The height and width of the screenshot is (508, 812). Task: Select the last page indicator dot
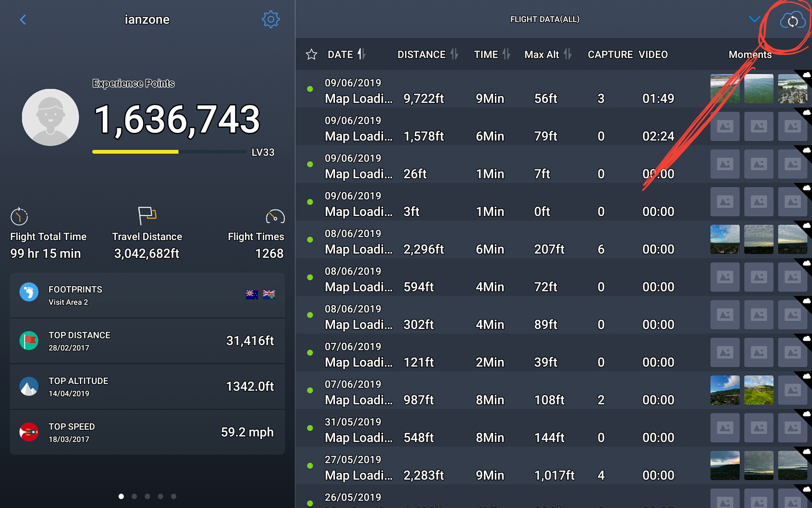[x=173, y=496]
